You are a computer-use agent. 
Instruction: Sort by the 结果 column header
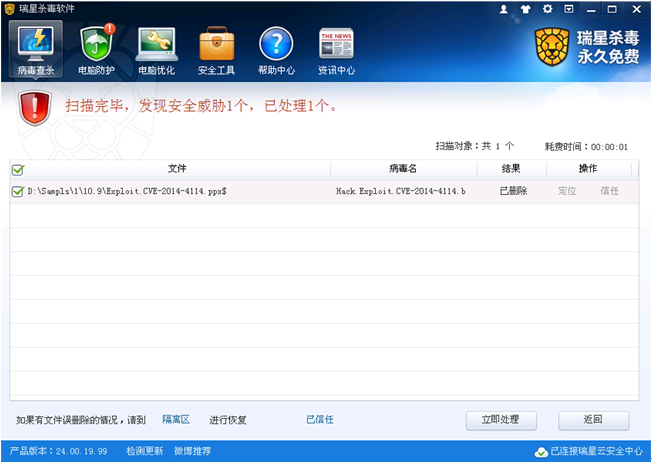tap(511, 168)
